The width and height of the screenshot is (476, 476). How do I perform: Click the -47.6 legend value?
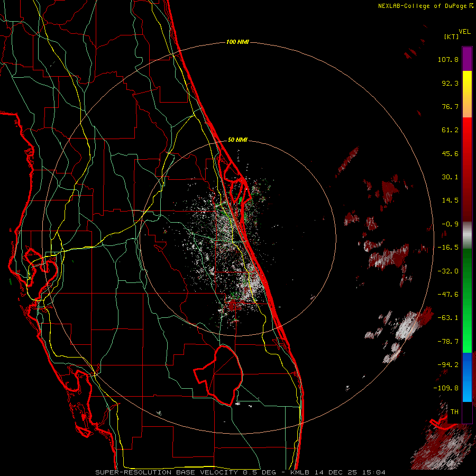(x=448, y=295)
